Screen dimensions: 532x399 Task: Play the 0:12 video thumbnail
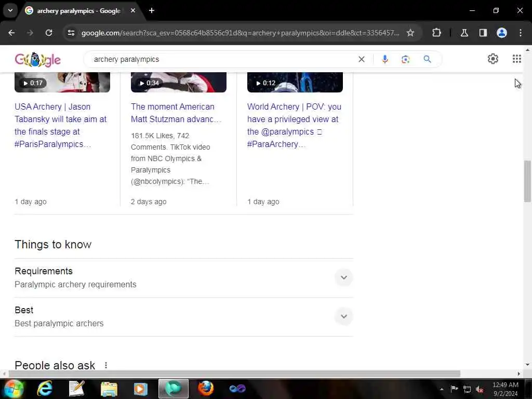pyautogui.click(x=295, y=82)
